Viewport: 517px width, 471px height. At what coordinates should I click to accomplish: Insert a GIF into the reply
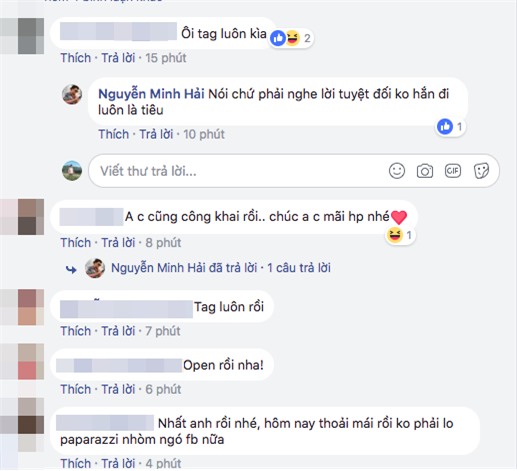pos(453,171)
